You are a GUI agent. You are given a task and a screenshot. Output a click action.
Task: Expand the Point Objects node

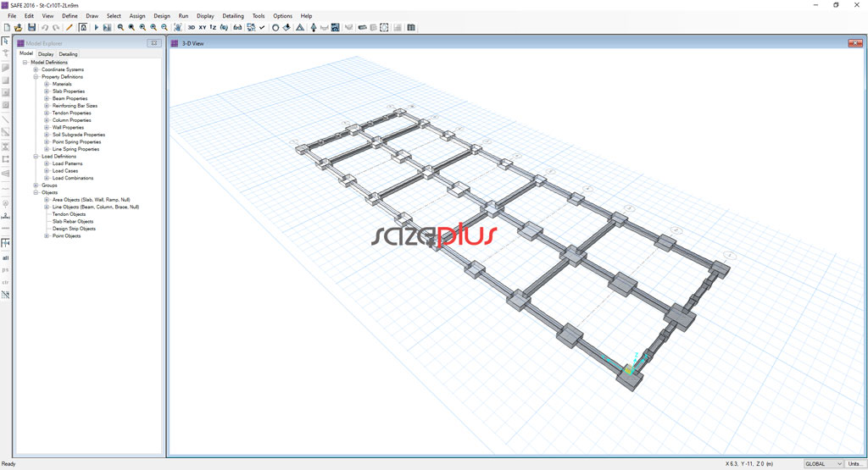47,236
